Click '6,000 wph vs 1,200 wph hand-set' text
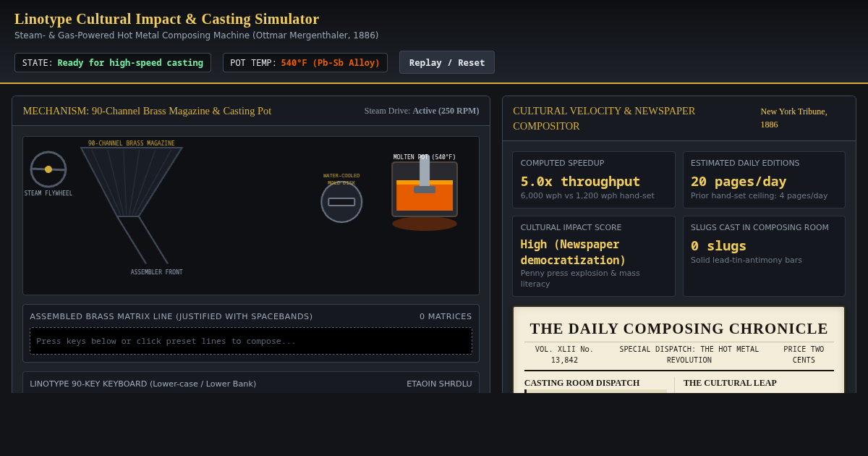The height and width of the screenshot is (456, 868). (587, 195)
